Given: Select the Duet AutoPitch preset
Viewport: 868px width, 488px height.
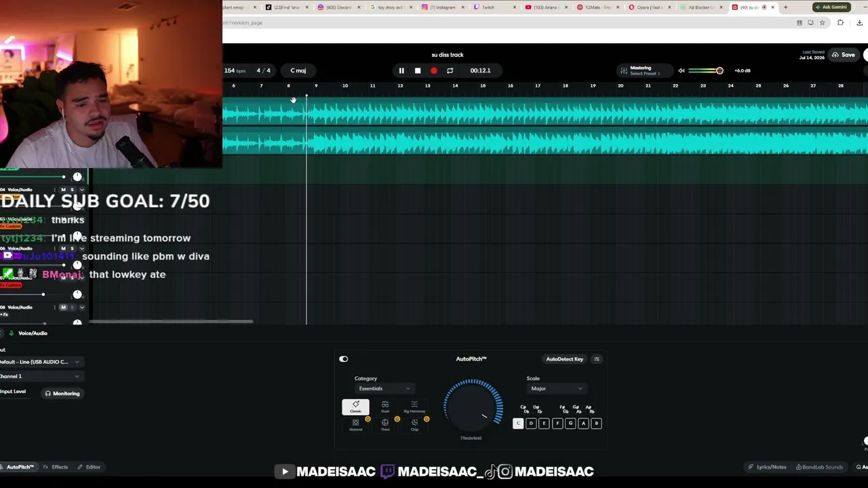Looking at the screenshot, I should (385, 407).
